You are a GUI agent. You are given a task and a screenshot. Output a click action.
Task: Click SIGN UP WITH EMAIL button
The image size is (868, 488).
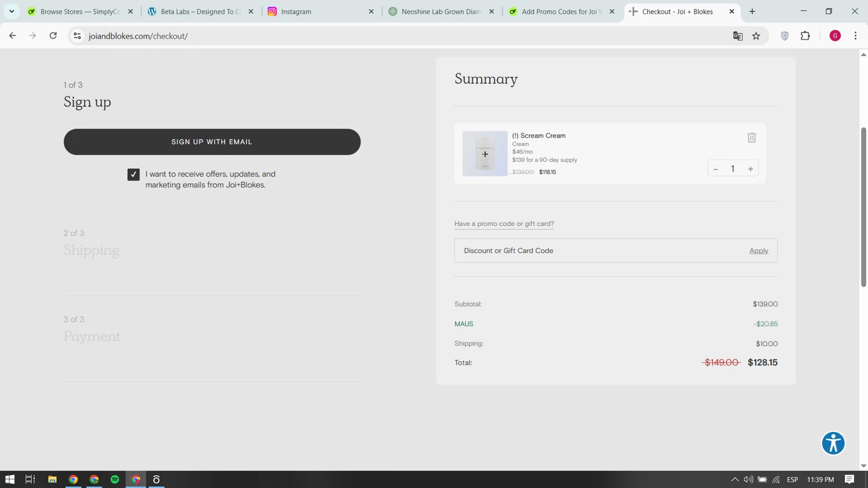tap(212, 142)
